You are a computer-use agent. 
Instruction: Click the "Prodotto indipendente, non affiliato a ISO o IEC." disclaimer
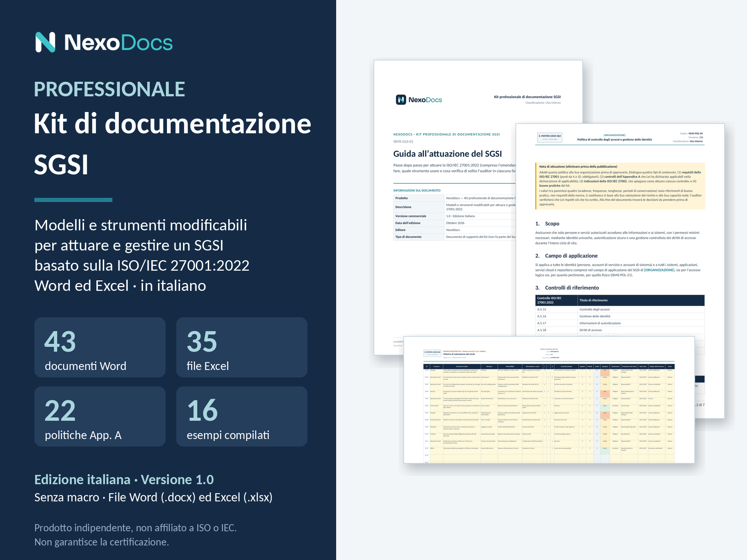click(136, 528)
